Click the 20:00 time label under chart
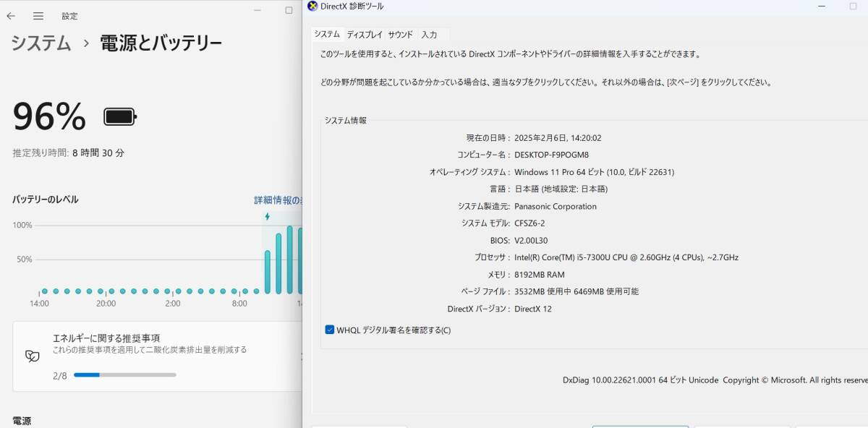868x428 pixels. [106, 304]
